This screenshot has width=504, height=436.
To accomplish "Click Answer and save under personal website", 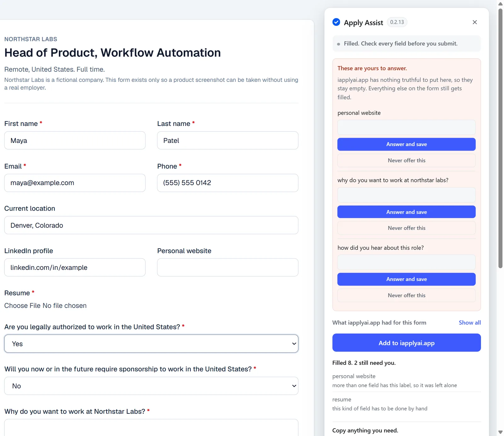I will tap(406, 144).
